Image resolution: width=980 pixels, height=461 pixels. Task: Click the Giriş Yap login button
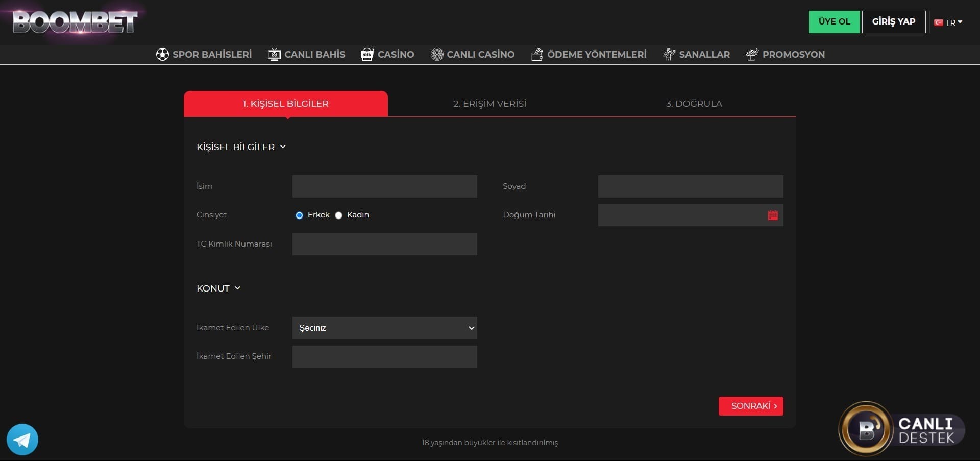point(893,22)
